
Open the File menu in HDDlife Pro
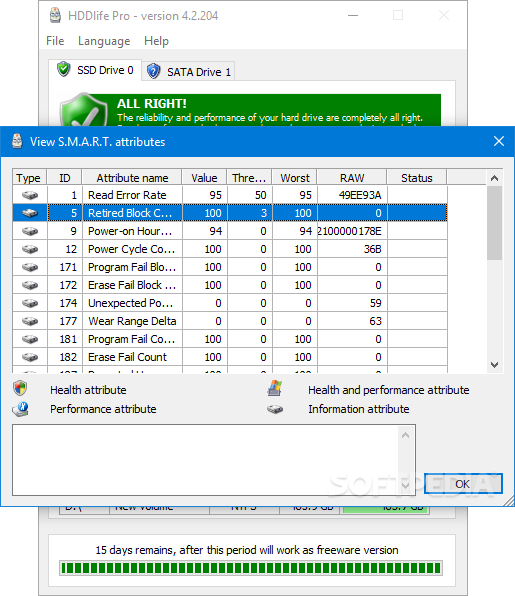pos(55,41)
